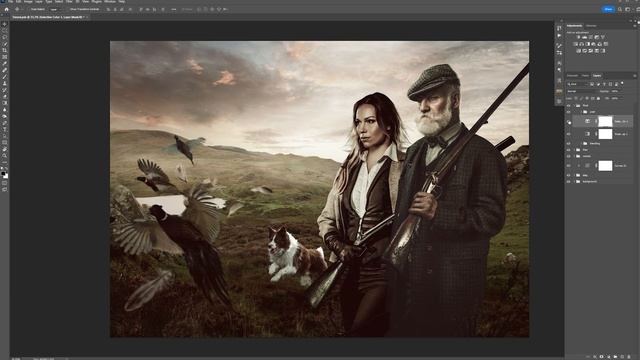
Task: Expand the bottom background group arrow
Action: click(x=574, y=181)
